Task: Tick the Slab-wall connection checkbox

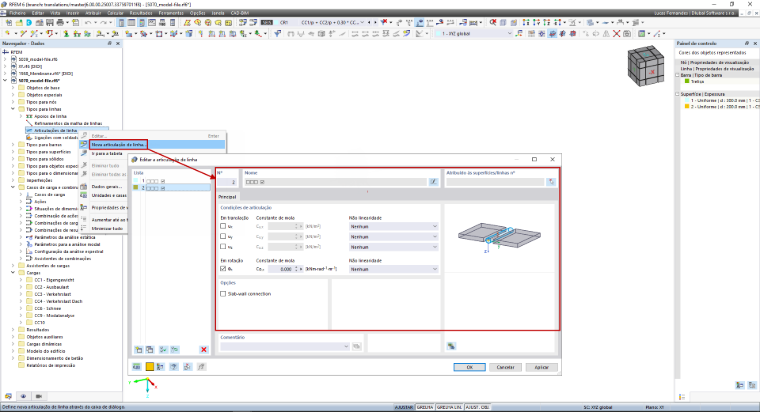Action: pos(223,294)
